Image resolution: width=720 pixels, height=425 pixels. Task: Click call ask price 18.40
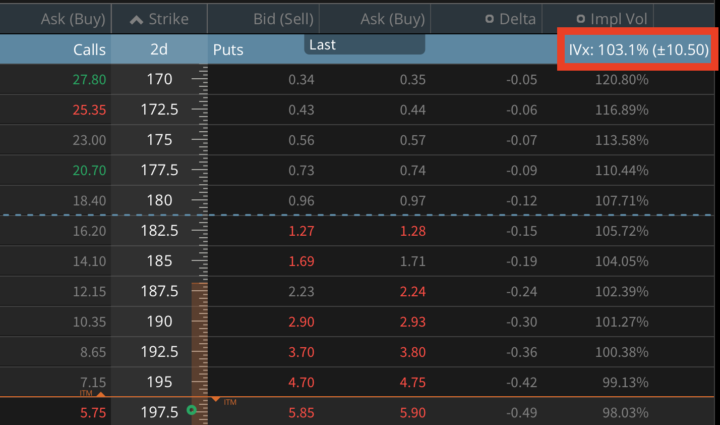(x=90, y=201)
